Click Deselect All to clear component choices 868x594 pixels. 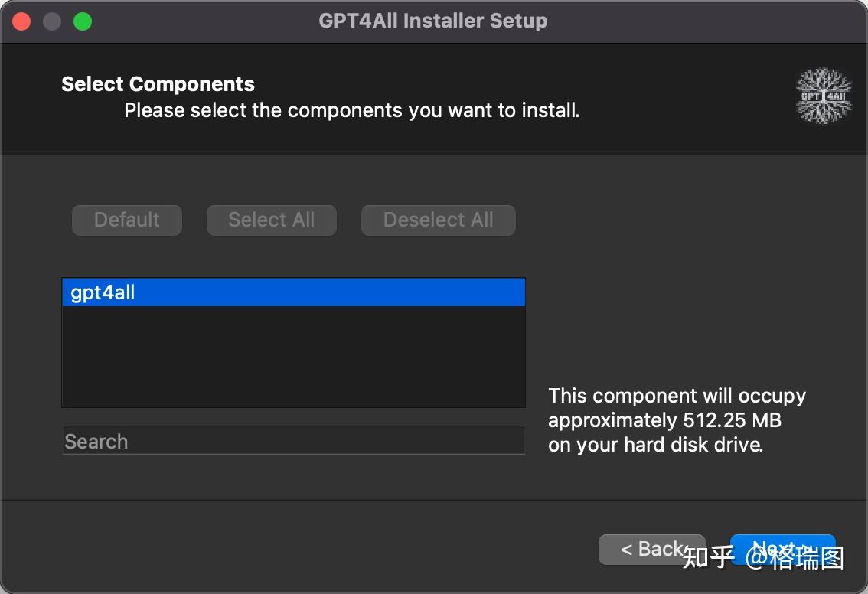click(438, 220)
